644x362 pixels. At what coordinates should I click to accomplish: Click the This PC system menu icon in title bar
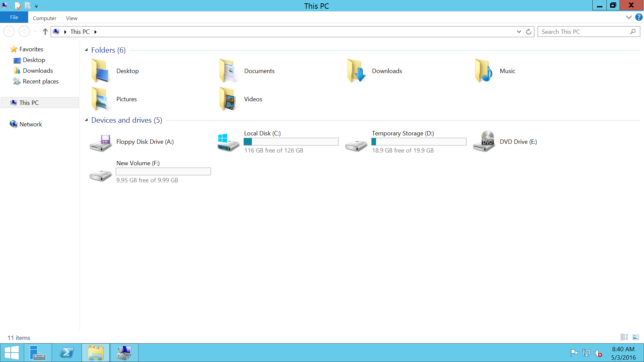point(4,5)
